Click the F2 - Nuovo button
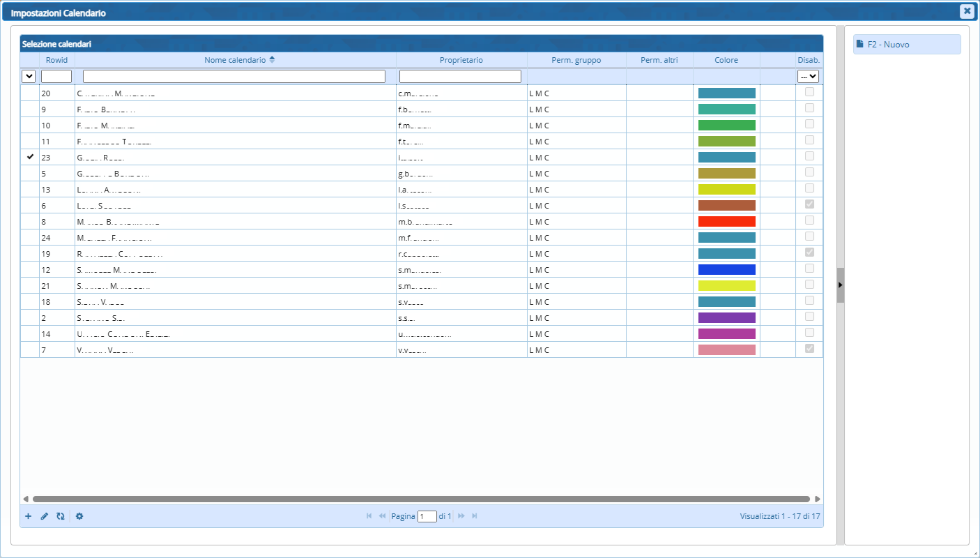The image size is (980, 558). click(906, 45)
